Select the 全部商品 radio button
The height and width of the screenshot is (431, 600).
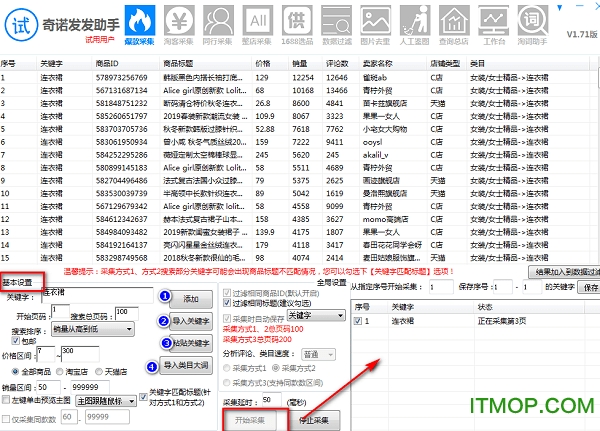(15, 371)
